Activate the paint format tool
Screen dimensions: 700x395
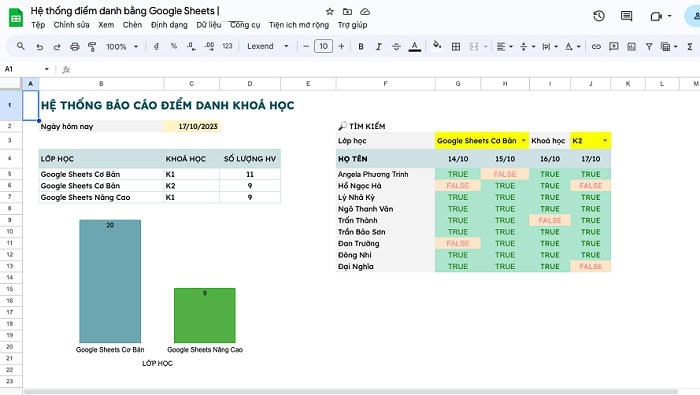tap(92, 46)
